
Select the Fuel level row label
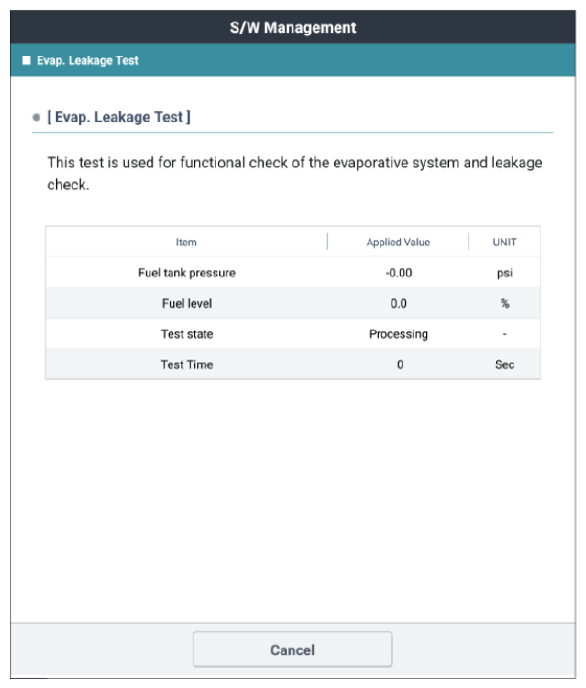[187, 303]
